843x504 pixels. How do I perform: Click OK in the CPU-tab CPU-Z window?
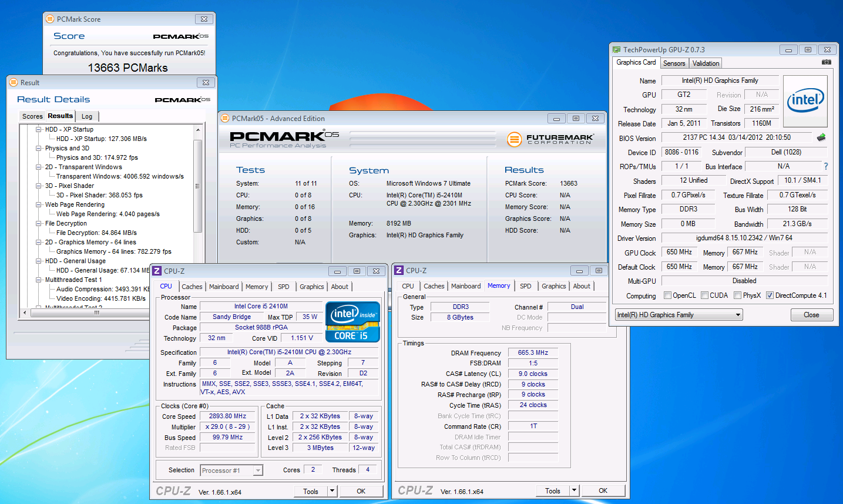[361, 491]
